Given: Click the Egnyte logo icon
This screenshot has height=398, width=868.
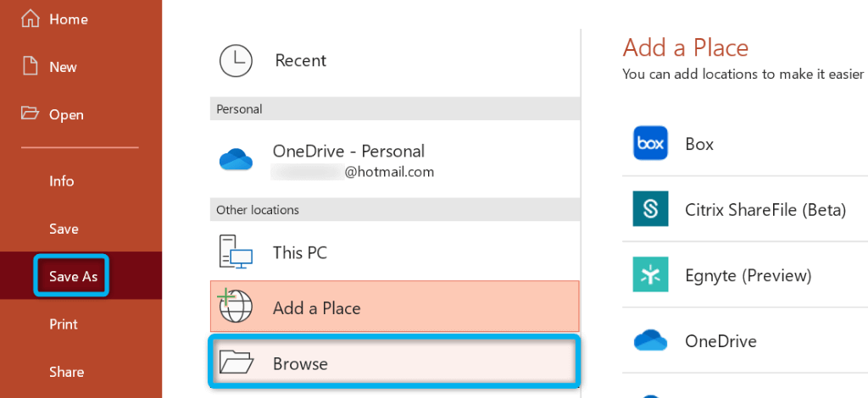Looking at the screenshot, I should tap(650, 275).
